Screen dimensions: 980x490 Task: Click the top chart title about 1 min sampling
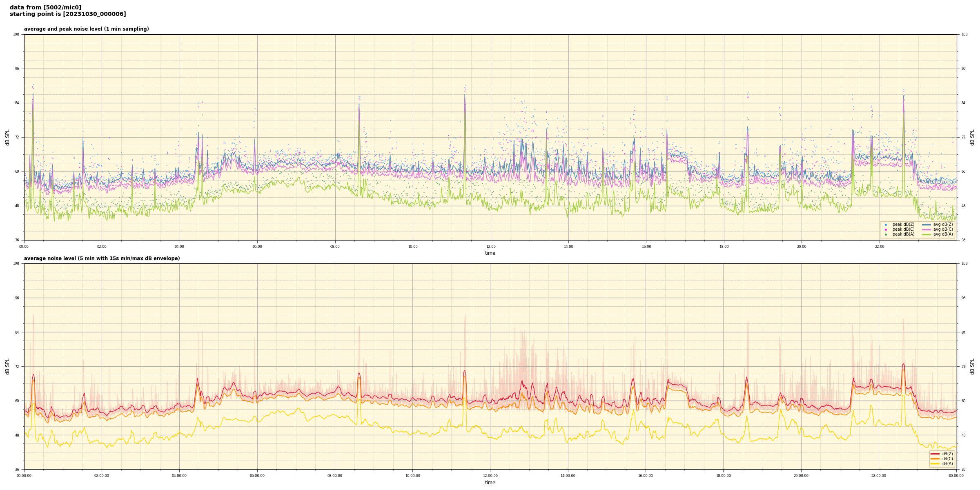point(86,29)
